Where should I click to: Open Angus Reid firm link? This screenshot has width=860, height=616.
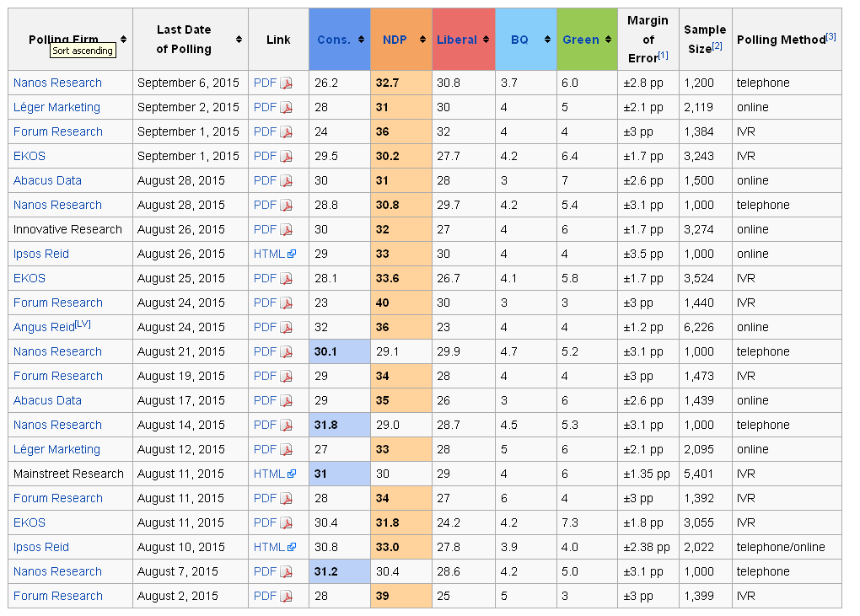(x=44, y=327)
